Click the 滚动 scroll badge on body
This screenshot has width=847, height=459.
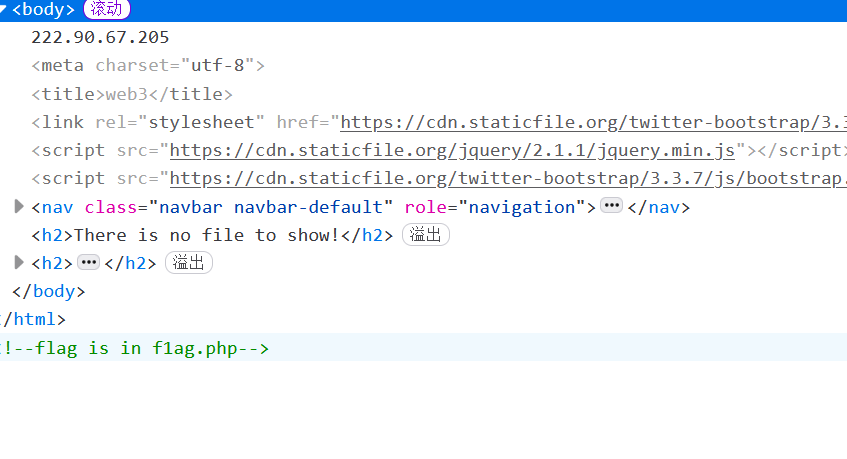[x=107, y=9]
